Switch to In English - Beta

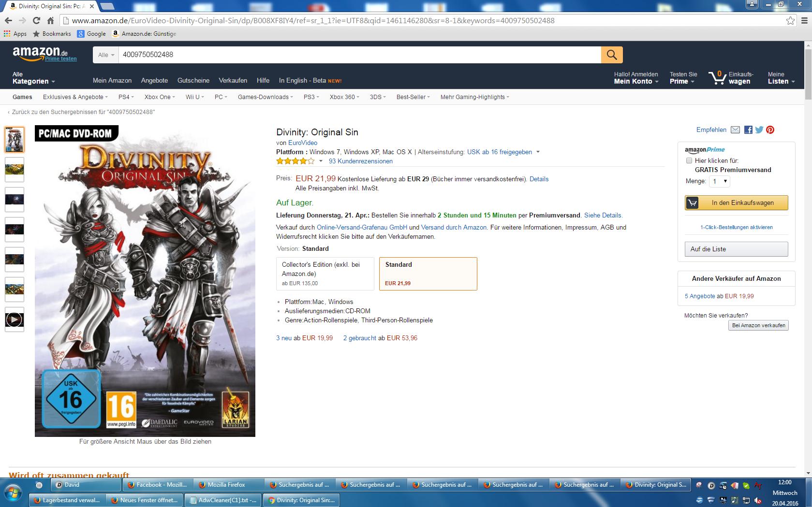pyautogui.click(x=310, y=80)
